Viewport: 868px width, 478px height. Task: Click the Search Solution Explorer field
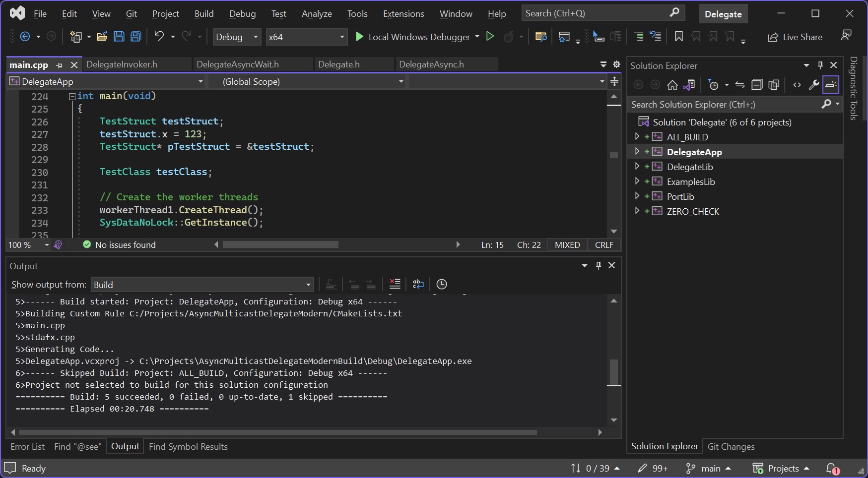tap(735, 105)
